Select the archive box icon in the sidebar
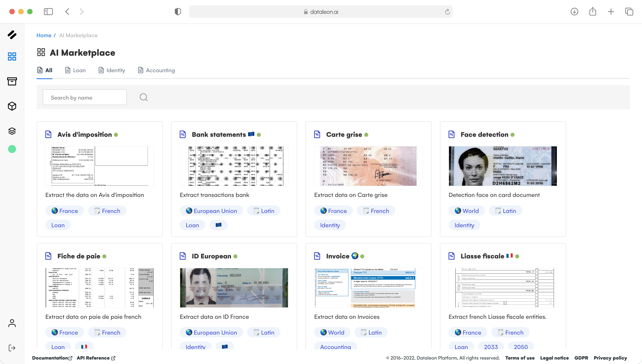 tap(12, 81)
